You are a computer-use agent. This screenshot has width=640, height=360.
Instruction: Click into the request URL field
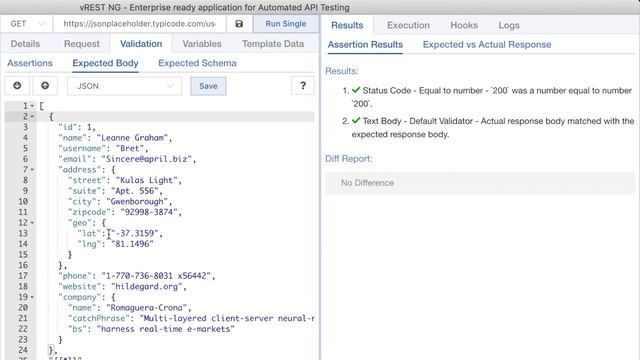[140, 24]
